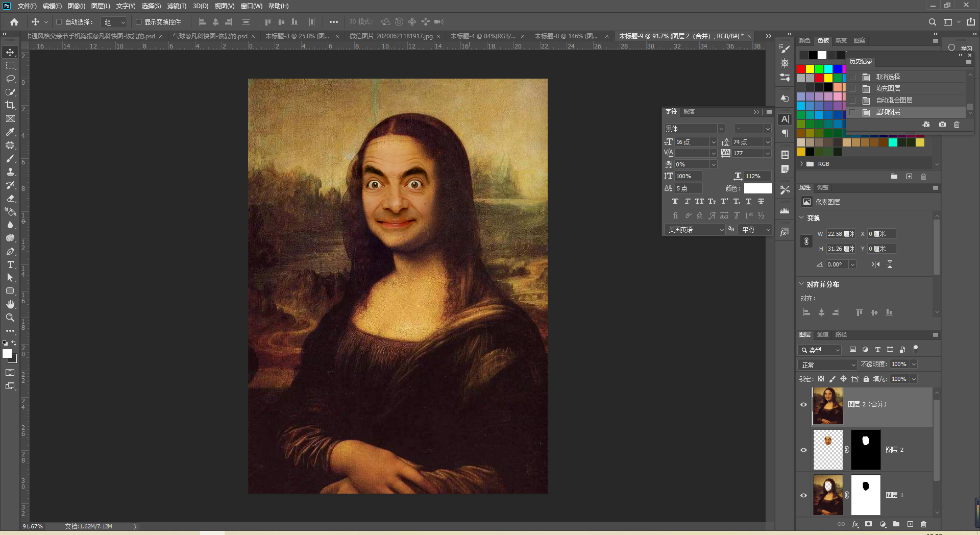Viewport: 980px width, 535px height.
Task: Open the layer 不透明度 dropdown arrow
Action: click(x=914, y=364)
